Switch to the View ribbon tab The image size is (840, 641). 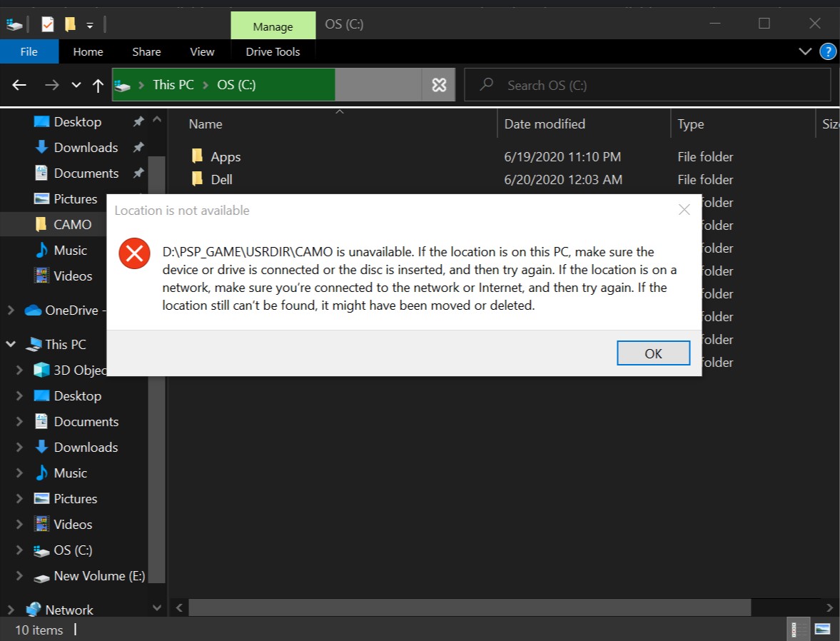point(202,51)
